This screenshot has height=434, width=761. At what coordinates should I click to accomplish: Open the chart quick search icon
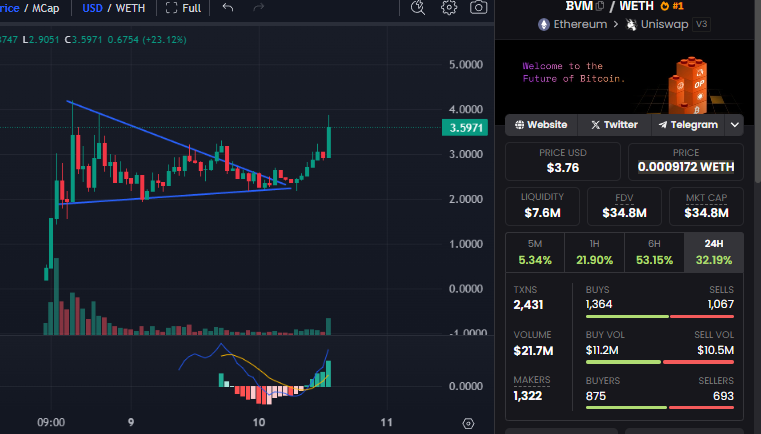coord(418,7)
